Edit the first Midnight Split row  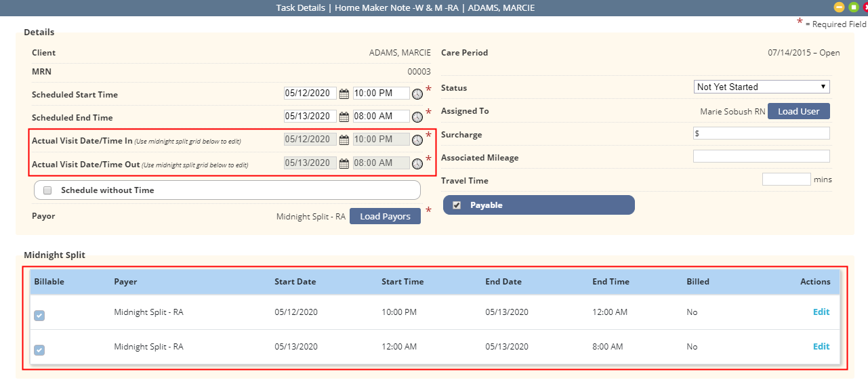point(821,312)
